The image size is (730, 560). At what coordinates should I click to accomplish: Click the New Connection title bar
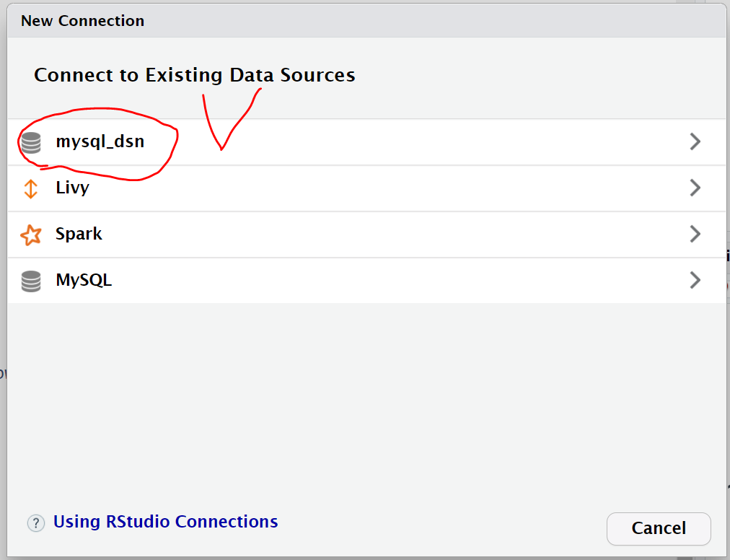point(366,20)
